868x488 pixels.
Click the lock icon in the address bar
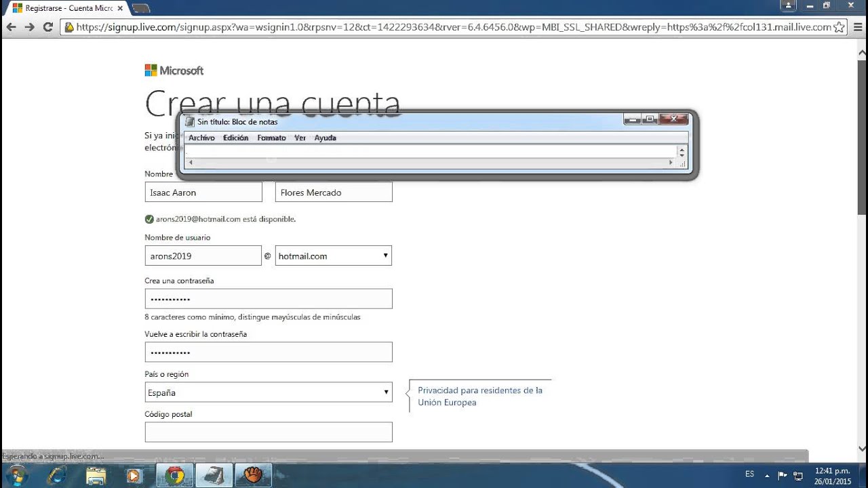pos(68,28)
